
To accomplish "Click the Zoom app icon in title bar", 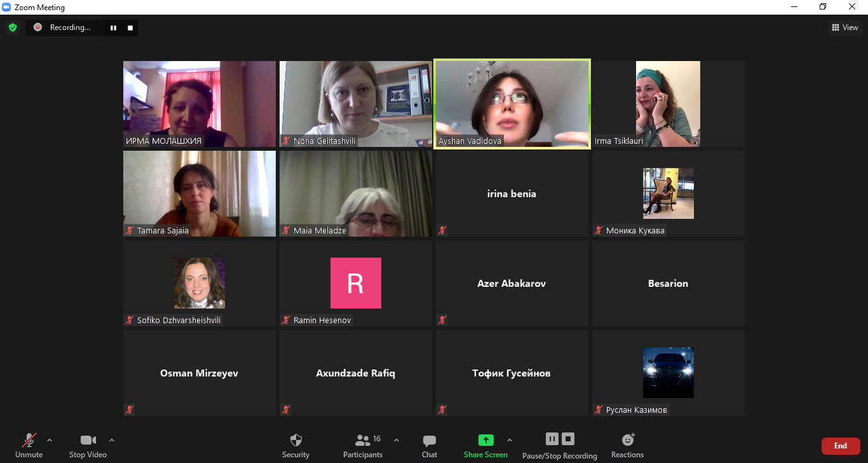I will (x=7, y=7).
